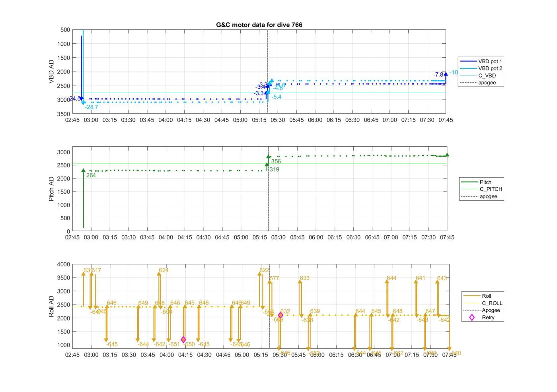The image size is (557, 392).
Task: Select the retry diamond marker near 05:30
Action: coord(280,315)
